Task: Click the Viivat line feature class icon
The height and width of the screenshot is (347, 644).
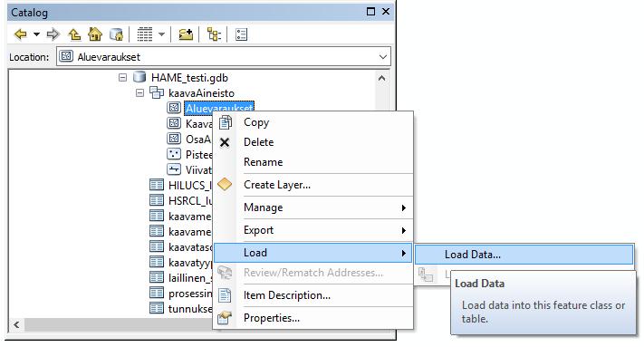Action: coord(174,169)
